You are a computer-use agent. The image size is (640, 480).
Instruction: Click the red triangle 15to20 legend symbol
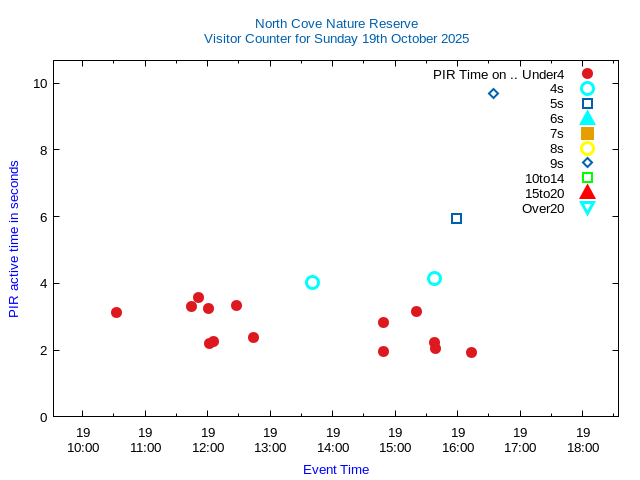(x=587, y=192)
